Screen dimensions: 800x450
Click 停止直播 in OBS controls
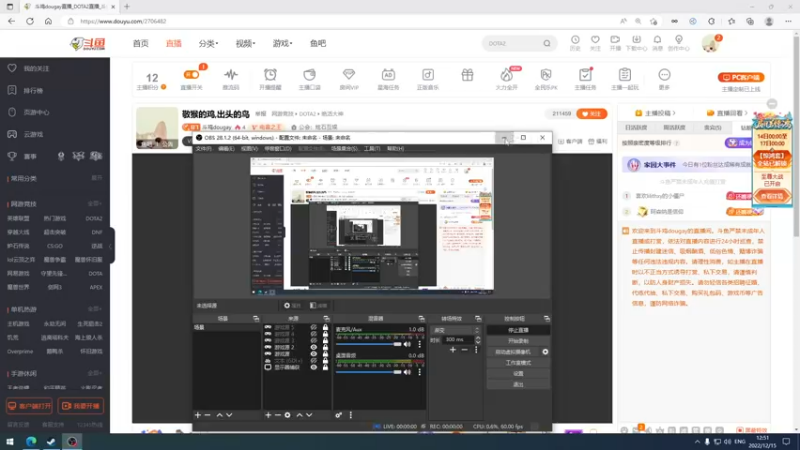[518, 330]
